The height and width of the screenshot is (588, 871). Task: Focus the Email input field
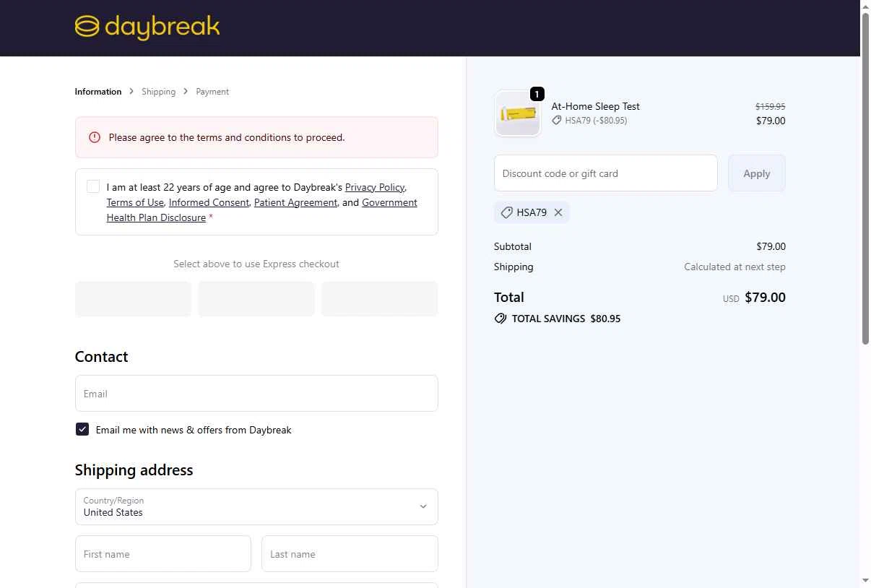pyautogui.click(x=256, y=394)
